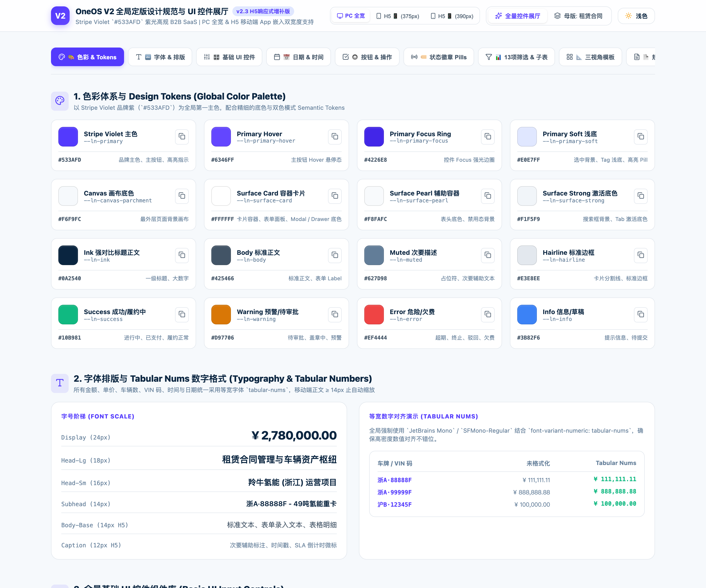This screenshot has height=588, width=706.
Task: Copy the Hairline border token
Action: tap(641, 255)
